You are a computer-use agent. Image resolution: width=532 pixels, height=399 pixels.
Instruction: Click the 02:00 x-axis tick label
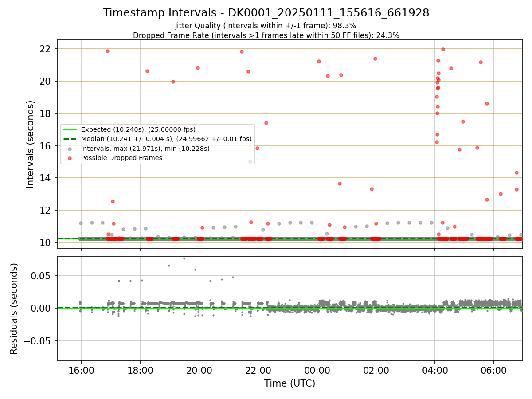coord(376,371)
